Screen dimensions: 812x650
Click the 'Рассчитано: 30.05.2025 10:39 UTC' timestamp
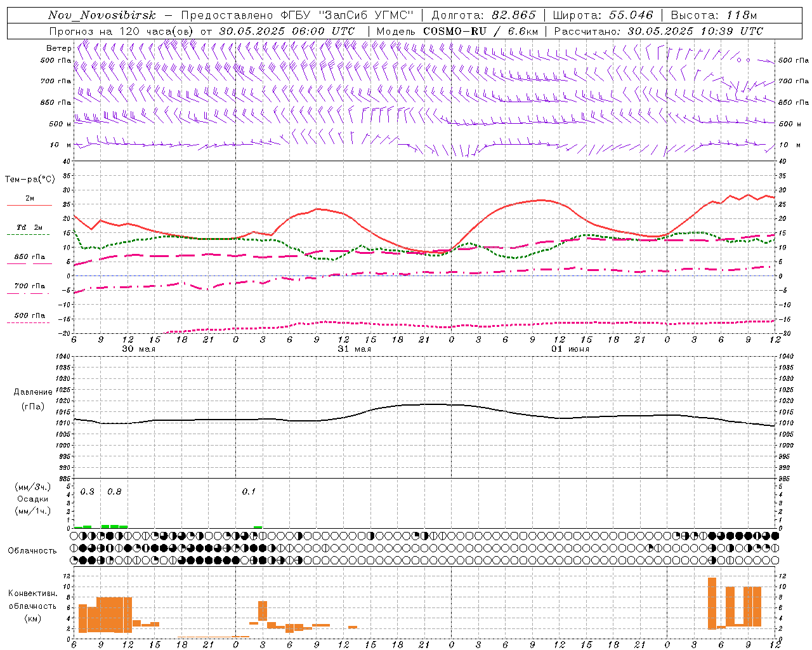[658, 31]
